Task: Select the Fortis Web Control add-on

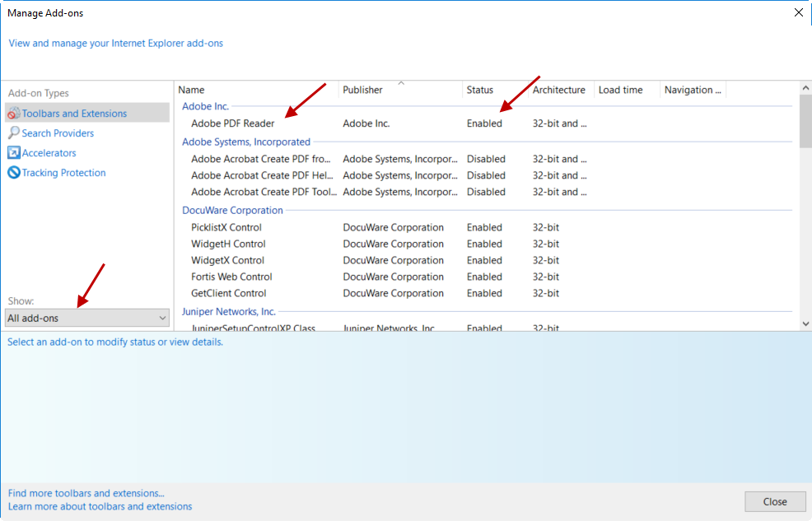Action: tap(231, 277)
